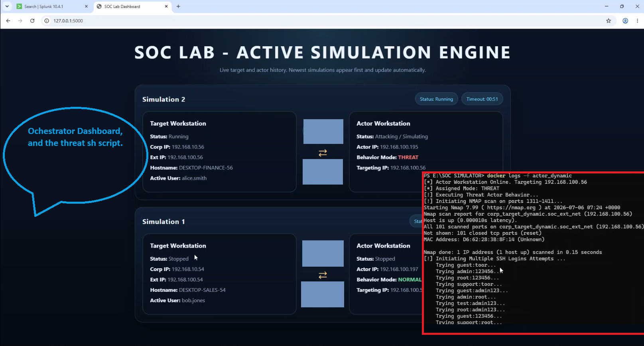This screenshot has height=346, width=644.
Task: Click the 'Nmap done: 1 IP address' line
Action: 513,252
